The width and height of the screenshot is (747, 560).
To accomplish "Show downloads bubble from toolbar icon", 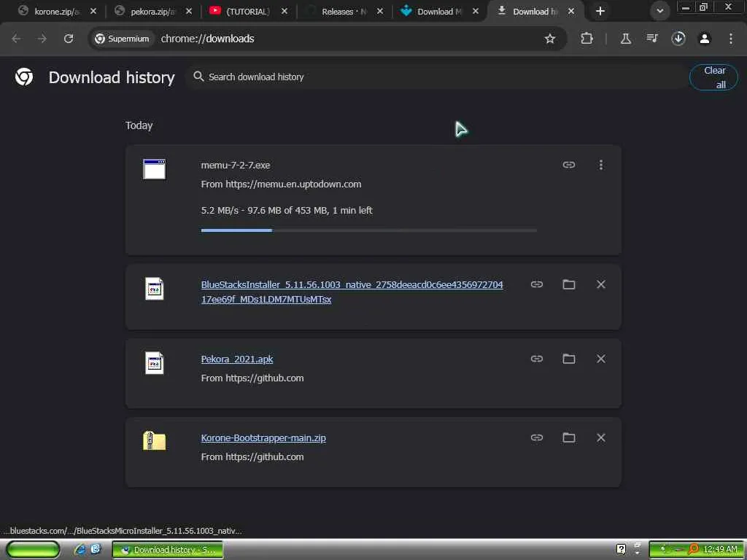I will 678,39.
